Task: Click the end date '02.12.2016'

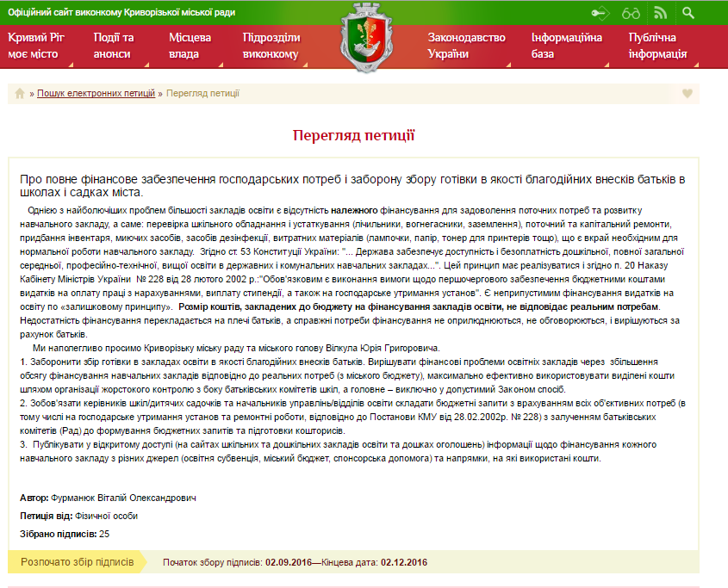Action: (404, 562)
